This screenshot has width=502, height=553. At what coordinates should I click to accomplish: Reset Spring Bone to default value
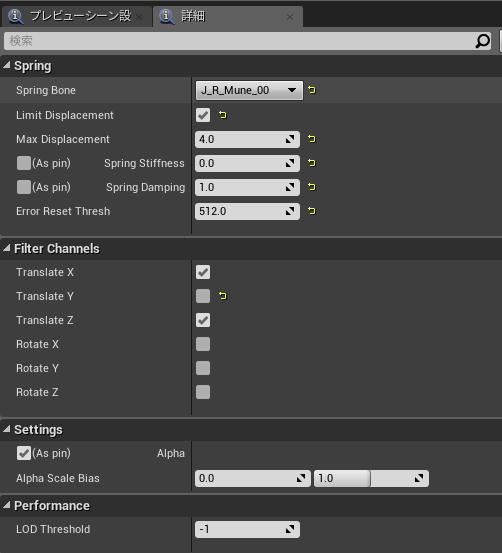click(312, 90)
